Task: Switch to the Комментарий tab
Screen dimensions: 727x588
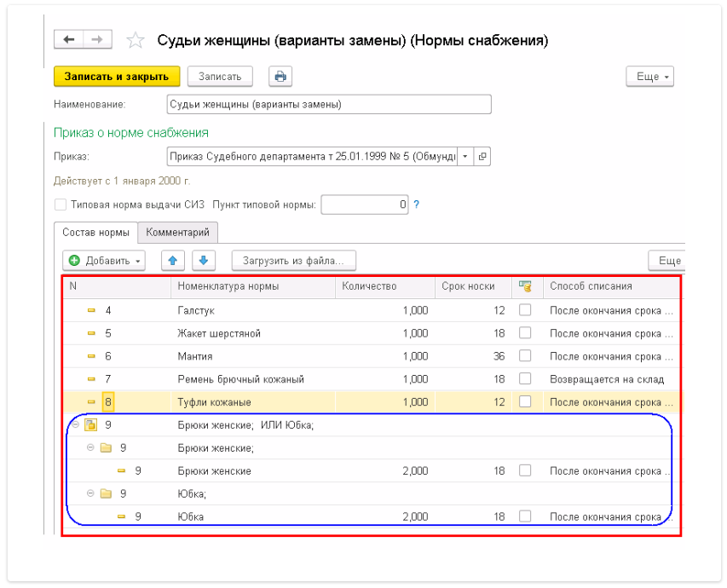Action: (x=177, y=233)
